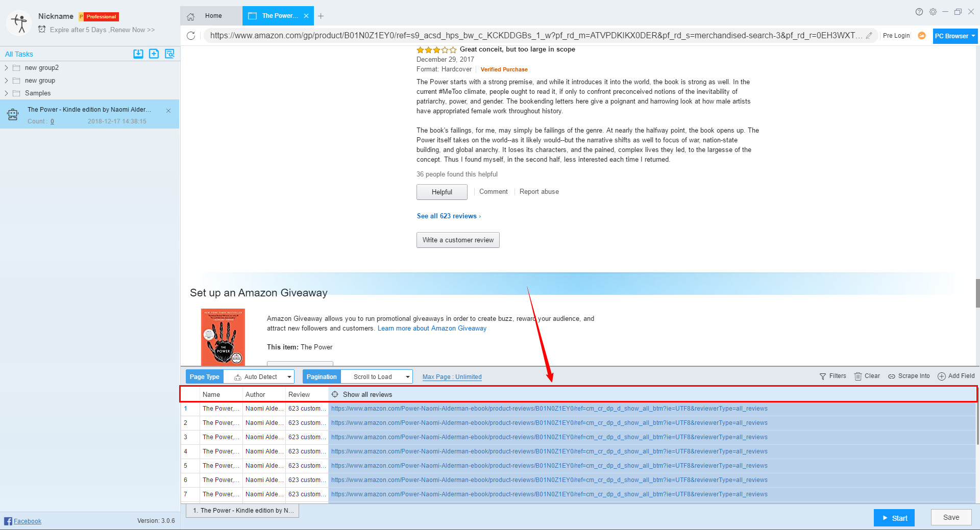980x530 pixels.
Task: Click the Renew Now >> link
Action: coord(132,30)
